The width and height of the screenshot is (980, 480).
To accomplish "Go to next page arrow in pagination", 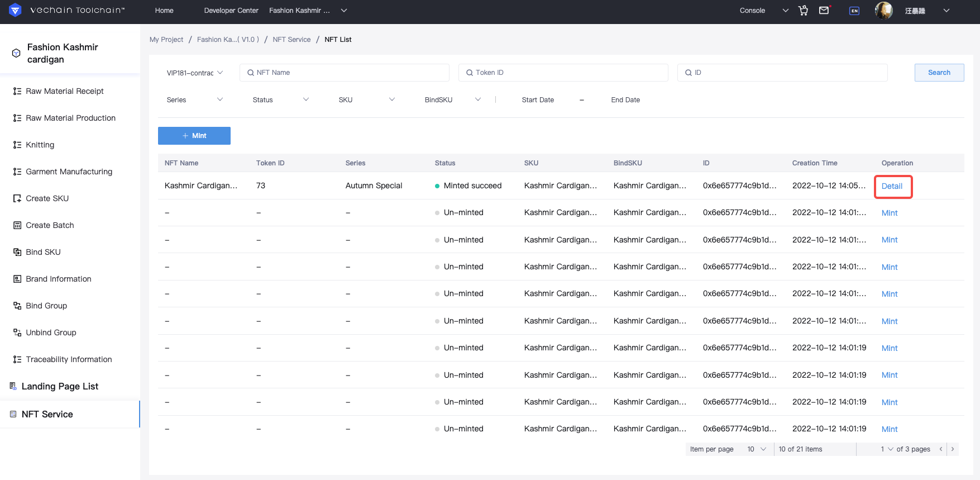I will click(x=953, y=449).
